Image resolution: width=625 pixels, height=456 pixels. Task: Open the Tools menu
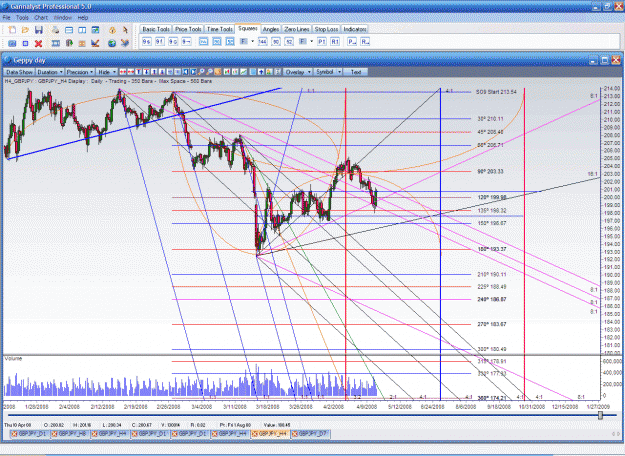coord(22,18)
